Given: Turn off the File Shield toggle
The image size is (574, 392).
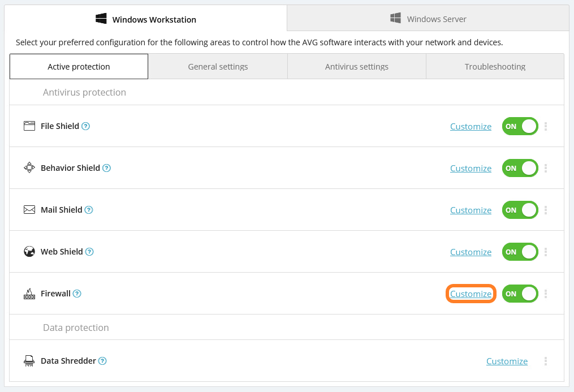Looking at the screenshot, I should pos(519,126).
